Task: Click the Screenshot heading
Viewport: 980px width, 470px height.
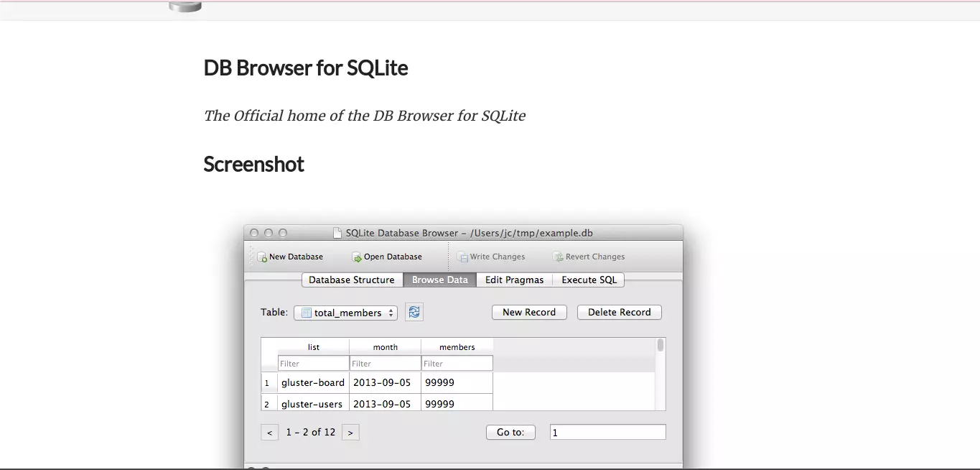Action: point(253,165)
